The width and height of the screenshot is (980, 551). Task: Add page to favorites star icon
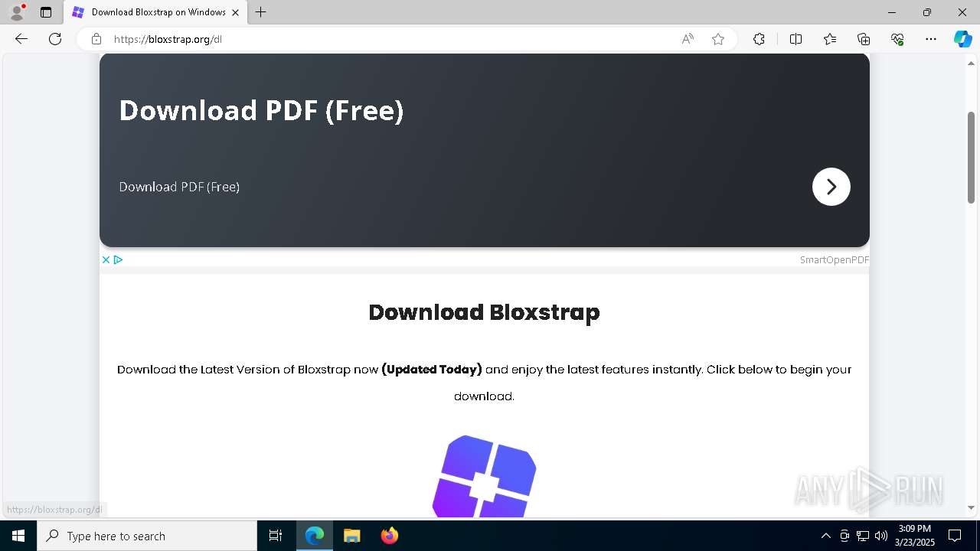[x=718, y=39]
